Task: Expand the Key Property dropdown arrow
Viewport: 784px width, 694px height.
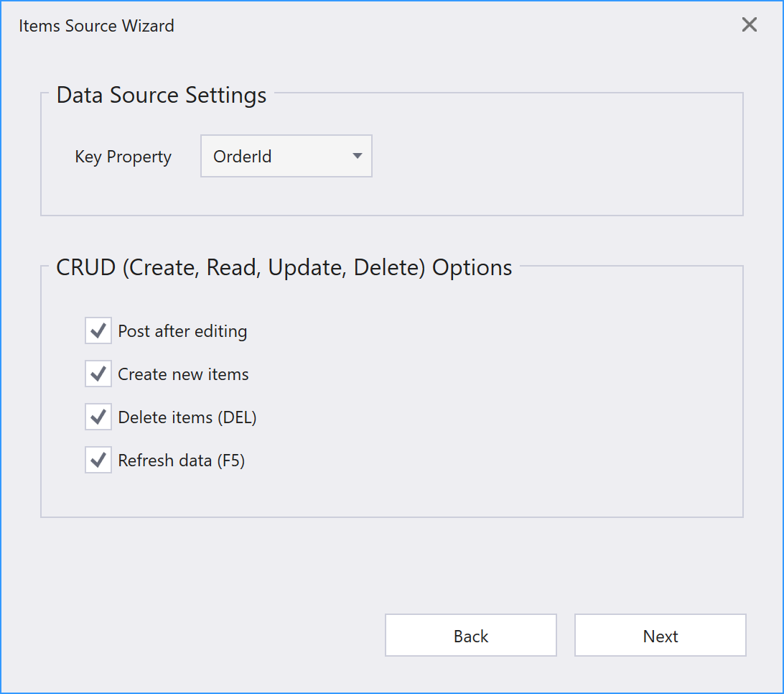Action: (357, 156)
